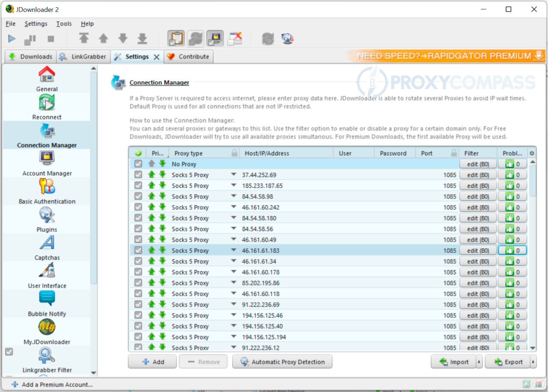Open proxy type dropdown for 84.54.58.98
The image size is (548, 392).
click(233, 196)
